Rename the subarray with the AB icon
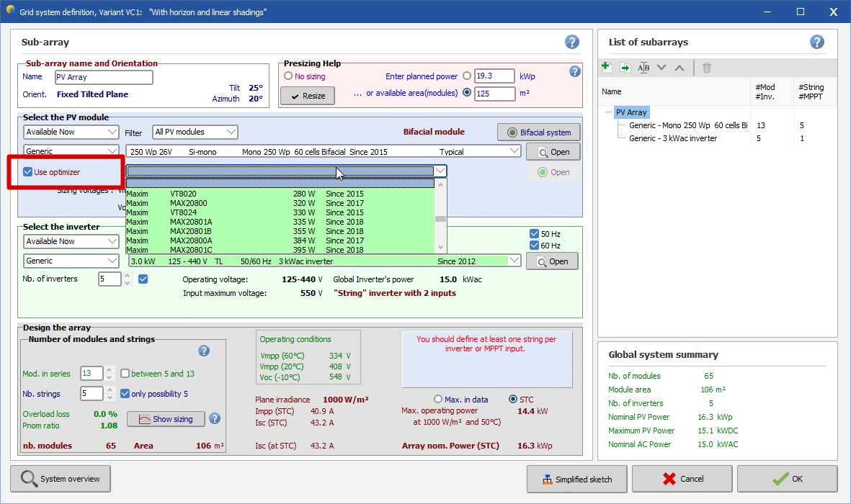 643,68
